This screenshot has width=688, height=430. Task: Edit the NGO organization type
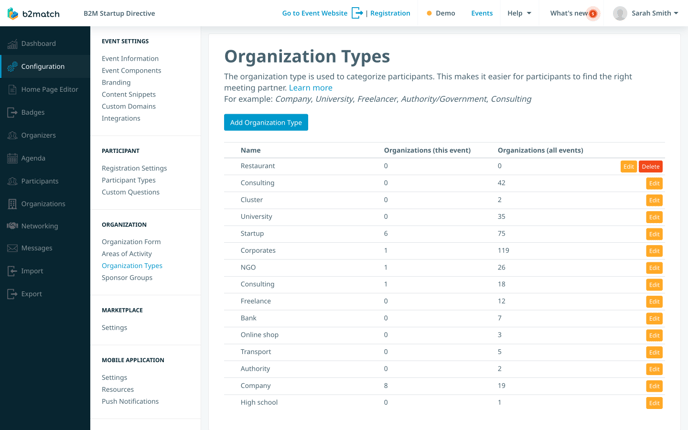[654, 268]
